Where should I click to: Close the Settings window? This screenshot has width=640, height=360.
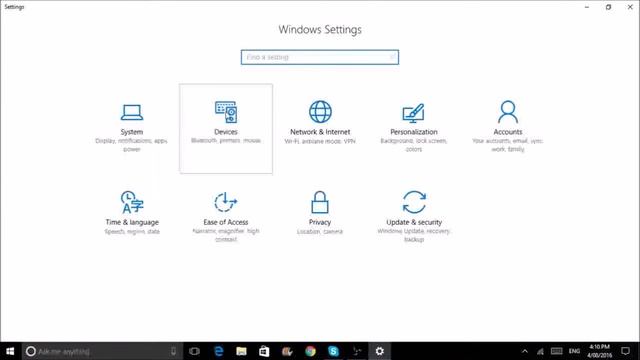(x=630, y=7)
